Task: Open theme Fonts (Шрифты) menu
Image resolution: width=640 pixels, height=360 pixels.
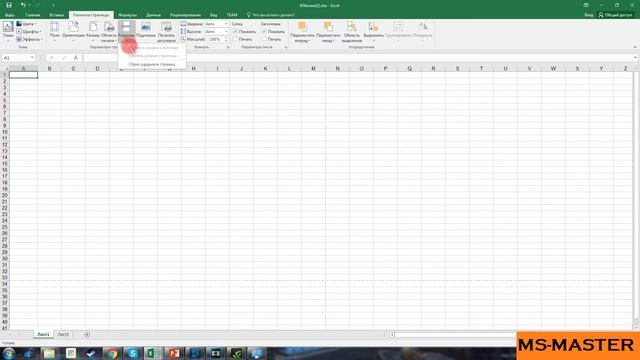Action: point(29,31)
